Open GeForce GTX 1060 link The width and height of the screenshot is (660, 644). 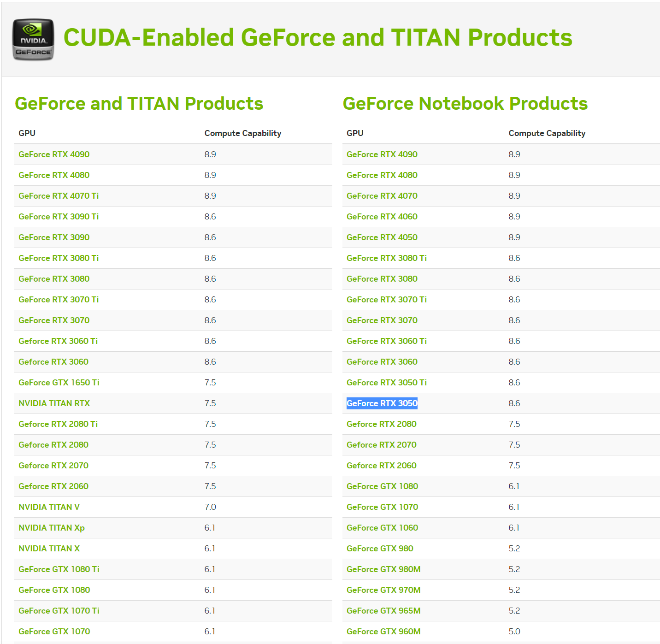(x=383, y=528)
